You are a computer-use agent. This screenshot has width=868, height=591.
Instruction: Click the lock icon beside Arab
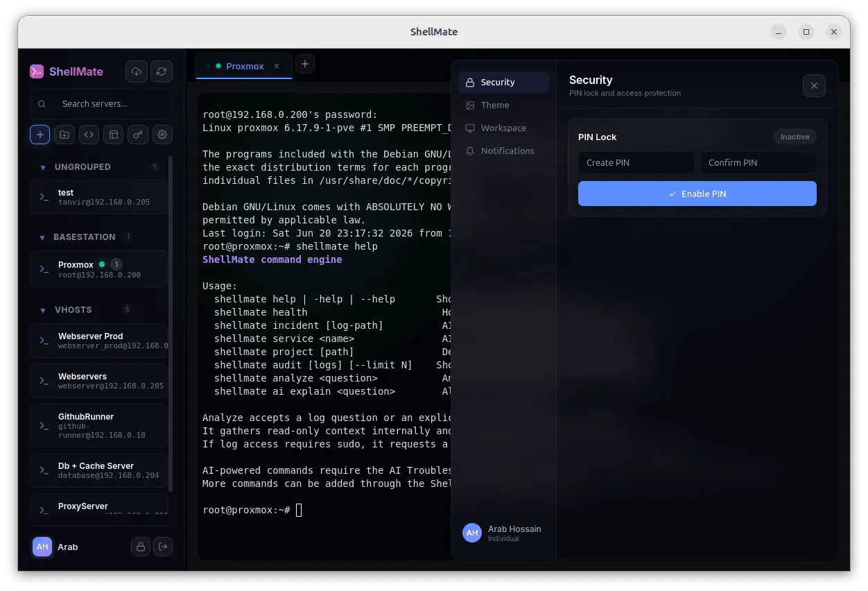(x=141, y=547)
